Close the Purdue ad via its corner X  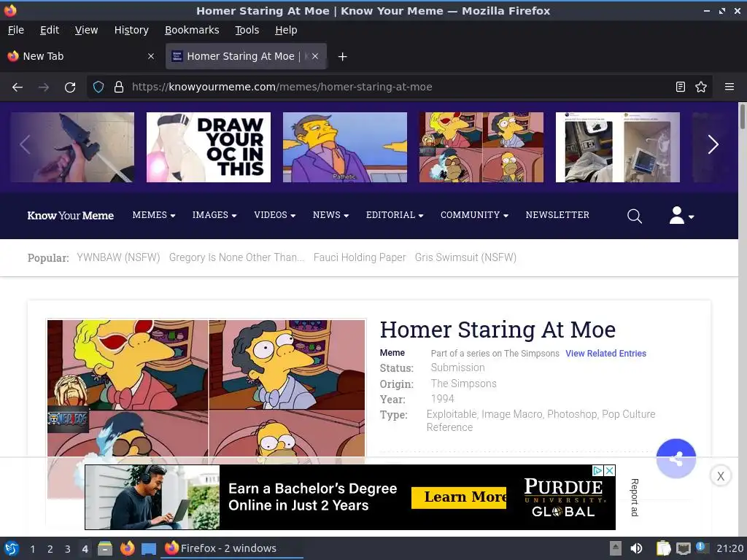click(x=609, y=470)
